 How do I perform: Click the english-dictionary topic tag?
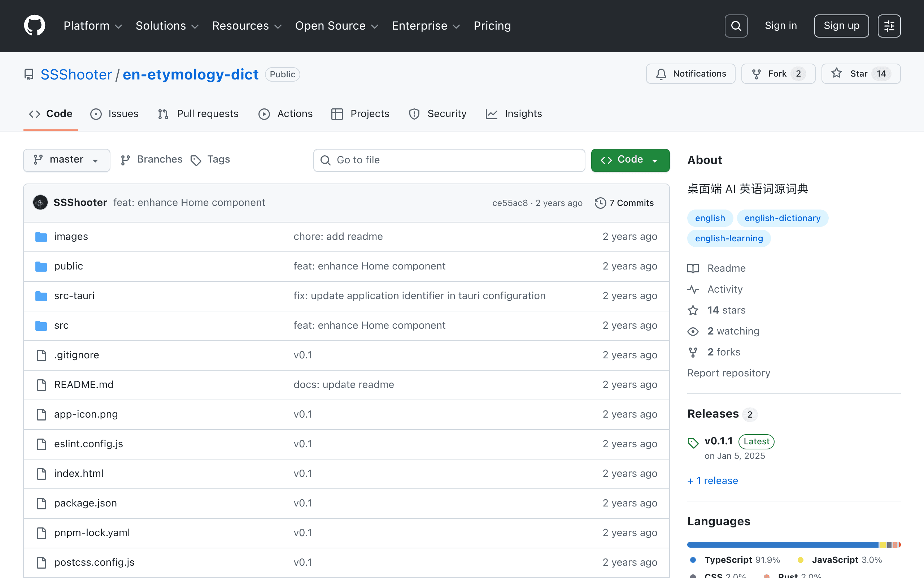783,218
